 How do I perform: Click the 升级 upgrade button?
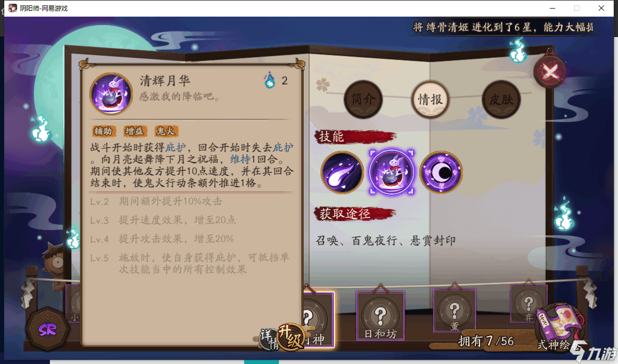[292, 337]
